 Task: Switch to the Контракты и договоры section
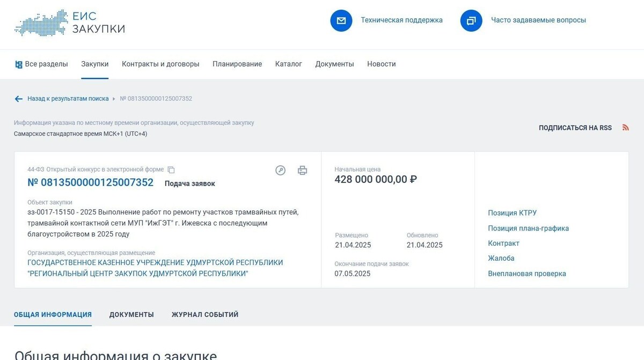(x=159, y=64)
